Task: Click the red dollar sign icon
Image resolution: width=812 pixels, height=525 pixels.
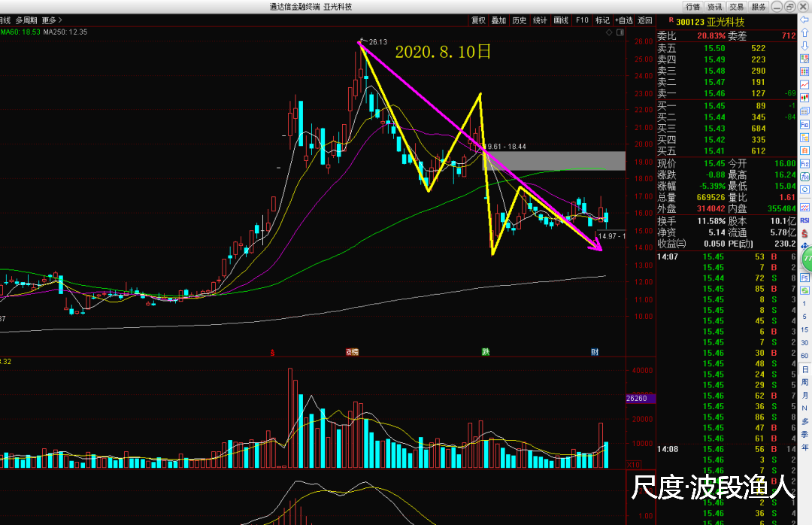Action: coord(804,234)
